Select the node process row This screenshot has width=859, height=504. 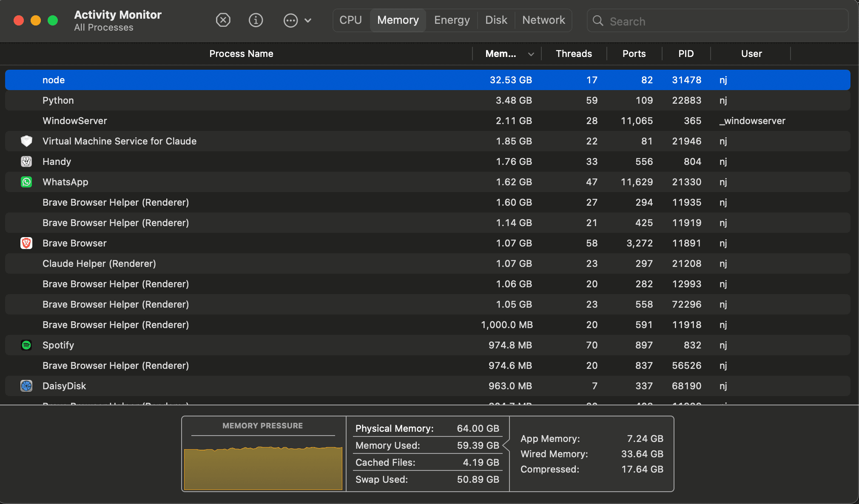click(428, 80)
